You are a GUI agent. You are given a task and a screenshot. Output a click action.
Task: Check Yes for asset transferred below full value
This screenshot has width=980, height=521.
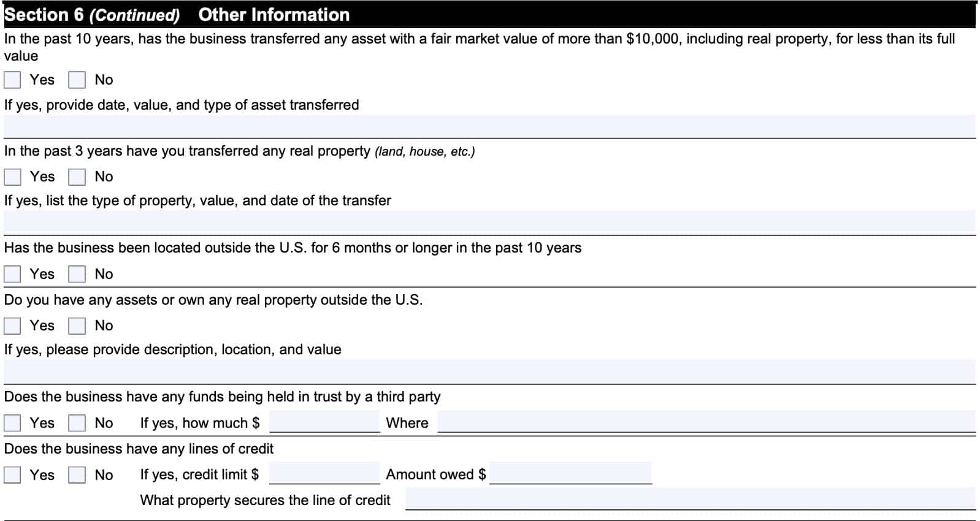(12, 80)
